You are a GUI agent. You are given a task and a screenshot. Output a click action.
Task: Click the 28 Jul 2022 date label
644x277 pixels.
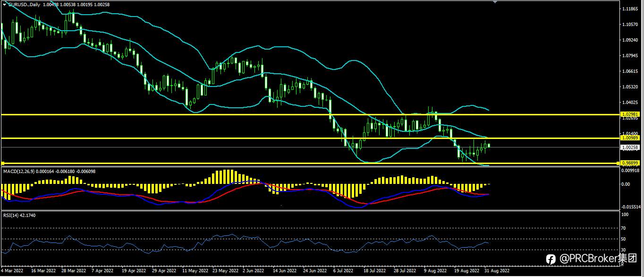pyautogui.click(x=405, y=271)
